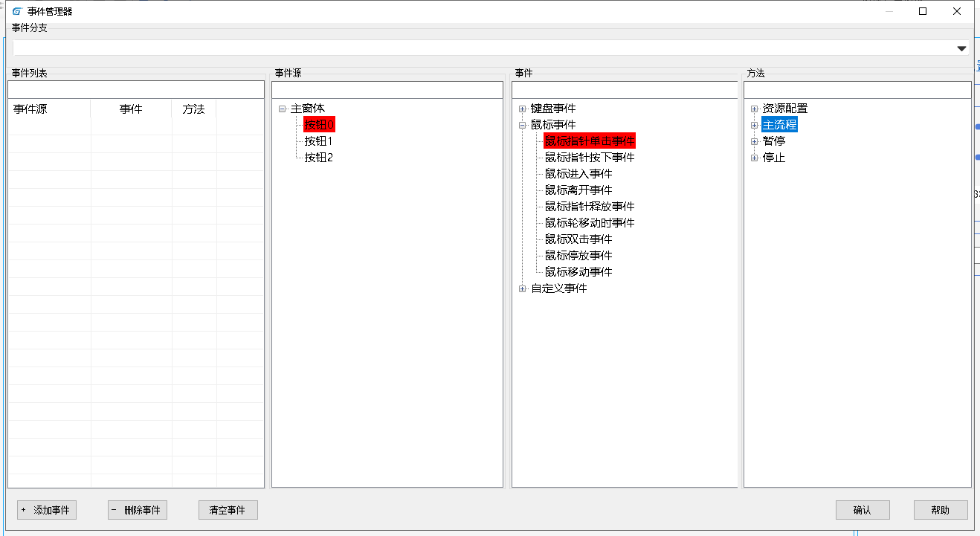
Task: Select 鼠标离开事件 item
Action: [578, 190]
